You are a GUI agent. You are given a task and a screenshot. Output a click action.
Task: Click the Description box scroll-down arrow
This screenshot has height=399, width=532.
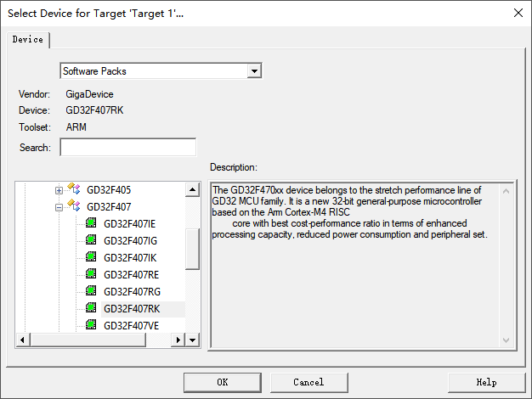click(506, 340)
